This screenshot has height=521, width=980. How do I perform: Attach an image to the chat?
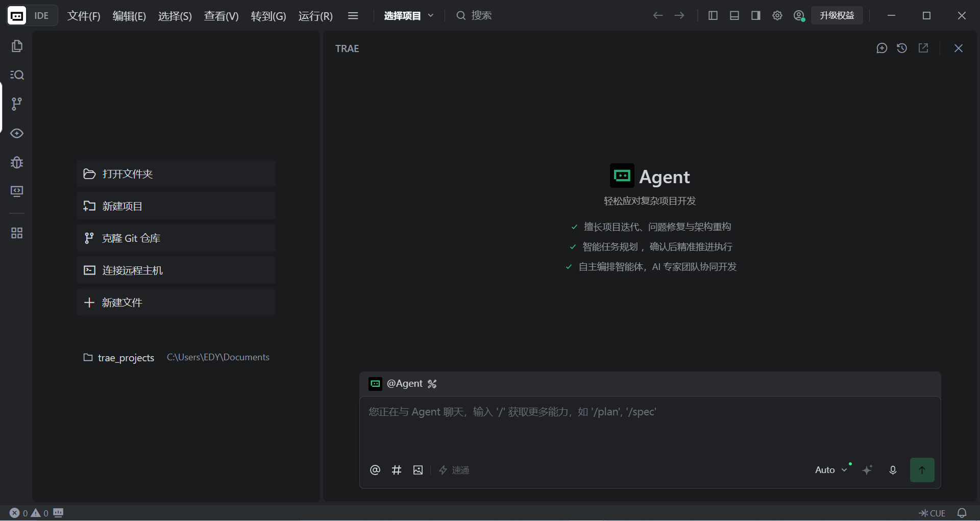pyautogui.click(x=418, y=470)
